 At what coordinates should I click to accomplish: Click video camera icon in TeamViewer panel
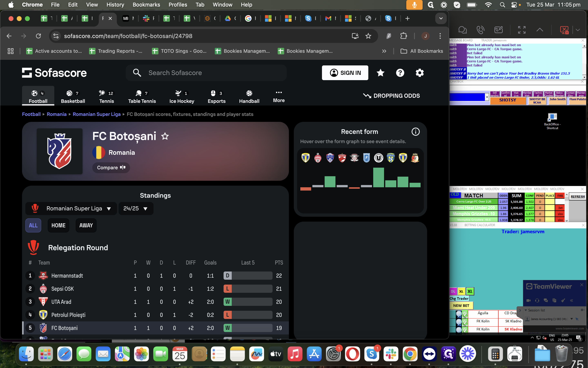coord(528,300)
